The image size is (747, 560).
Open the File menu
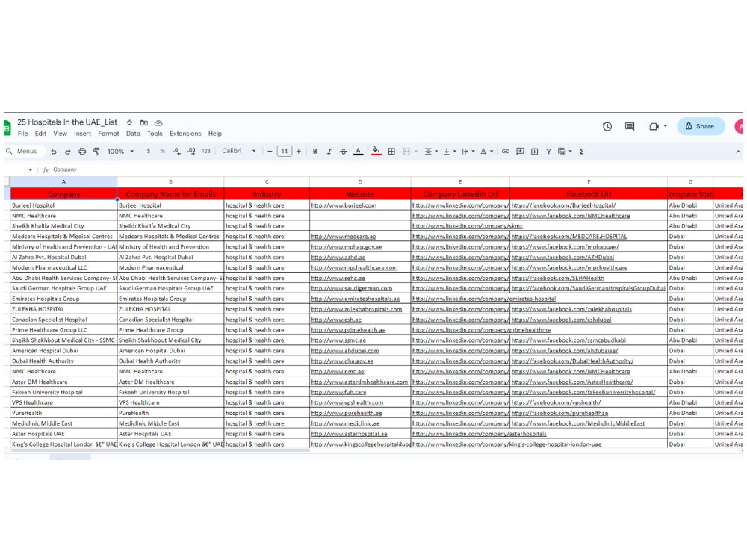click(22, 134)
